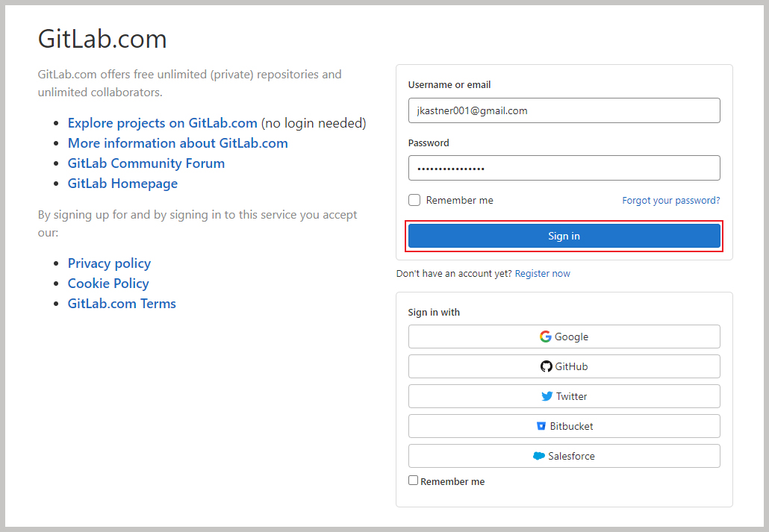Open the Register now link
Viewport: 769px width, 532px height.
[543, 274]
